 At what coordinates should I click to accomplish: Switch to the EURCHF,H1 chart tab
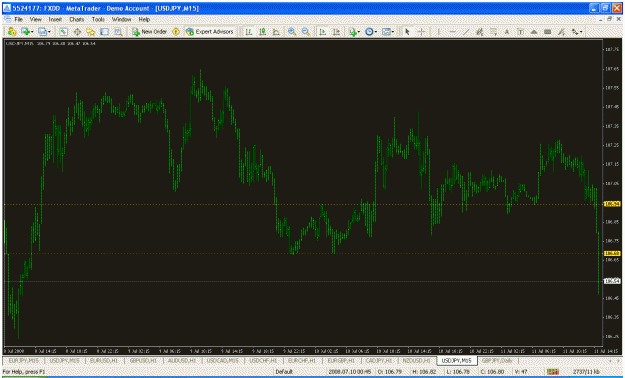302,360
